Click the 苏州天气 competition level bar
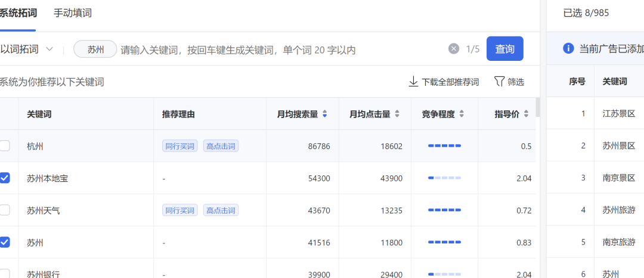 point(444,210)
